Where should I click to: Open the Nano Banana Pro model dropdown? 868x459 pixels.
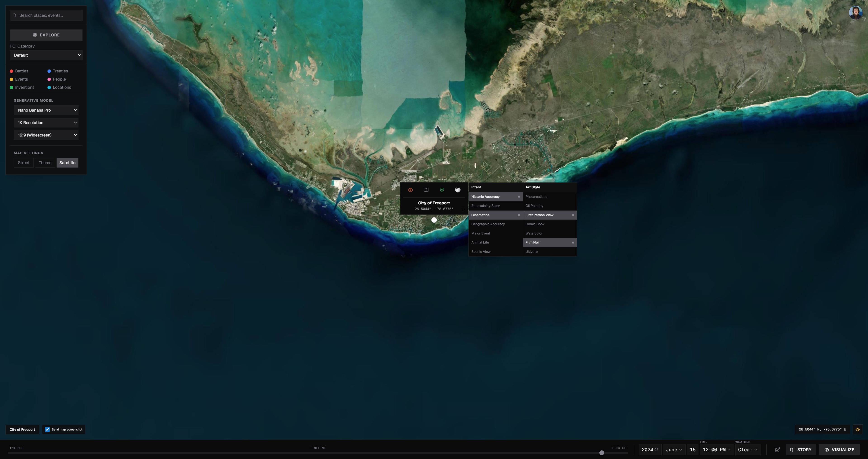[46, 110]
